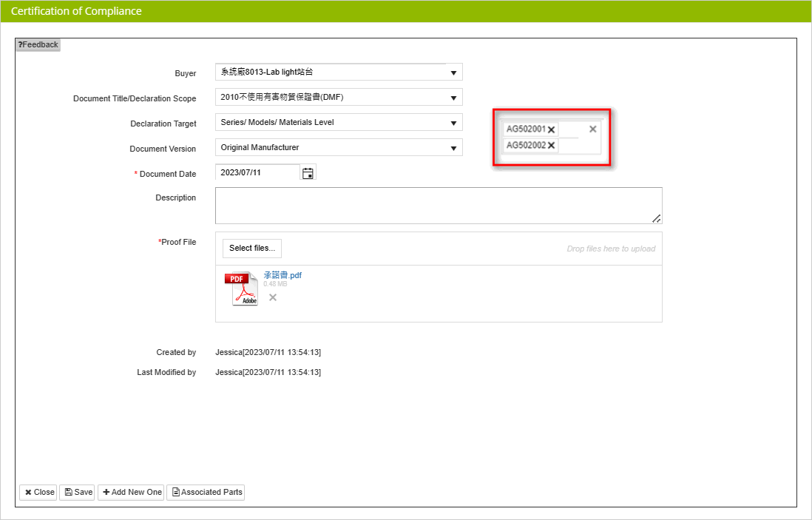Click Add New One button
This screenshot has height=520, width=812.
131,492
